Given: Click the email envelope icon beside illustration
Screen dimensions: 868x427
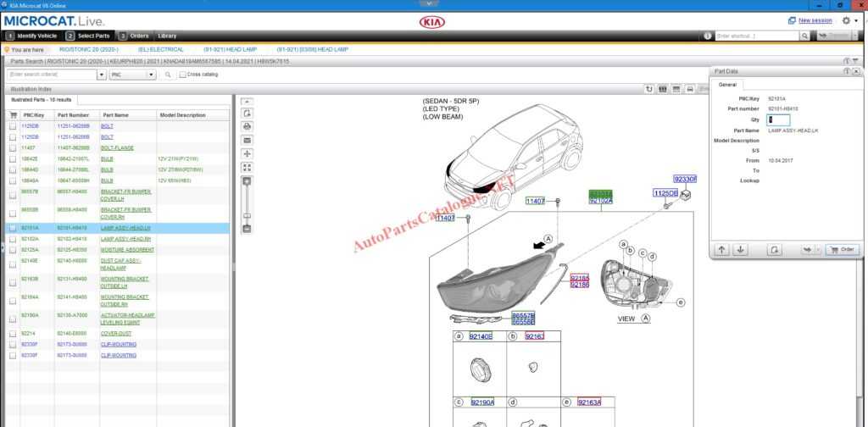Looking at the screenshot, I should pyautogui.click(x=247, y=140).
